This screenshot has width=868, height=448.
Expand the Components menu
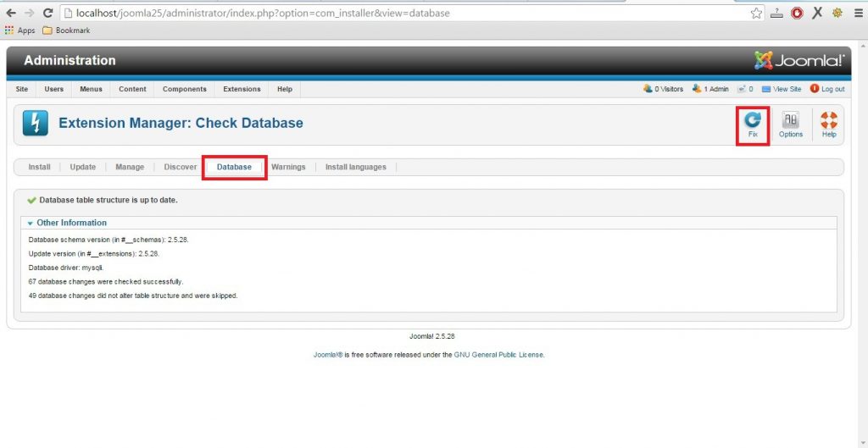[x=184, y=89]
